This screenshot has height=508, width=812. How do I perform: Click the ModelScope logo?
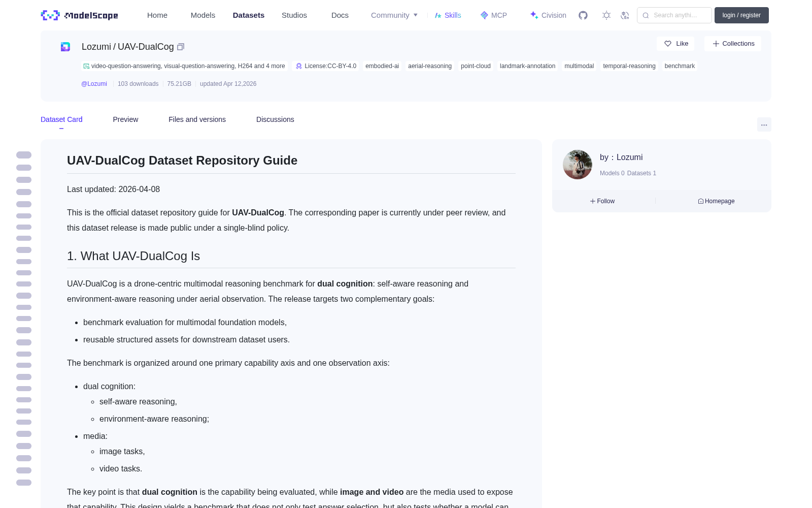[x=79, y=15]
